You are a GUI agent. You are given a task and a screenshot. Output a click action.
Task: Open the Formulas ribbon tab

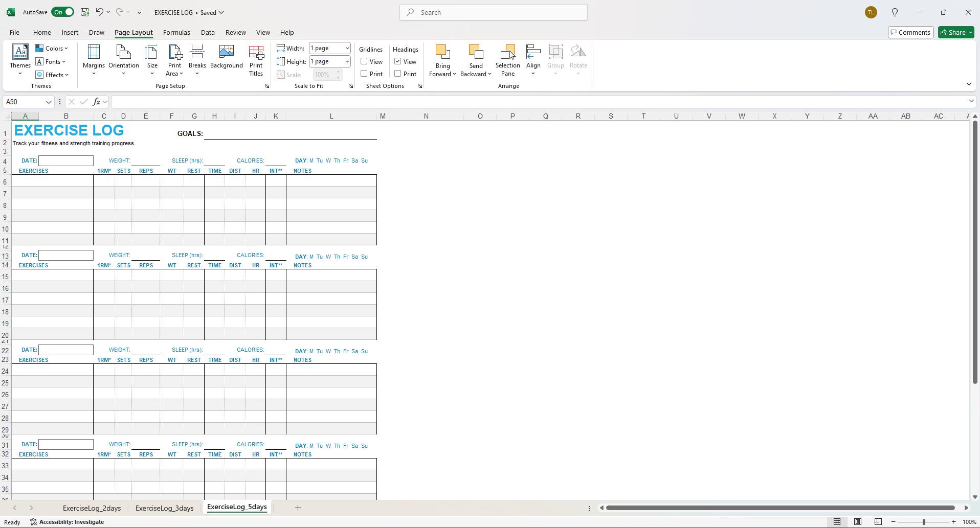click(x=176, y=32)
